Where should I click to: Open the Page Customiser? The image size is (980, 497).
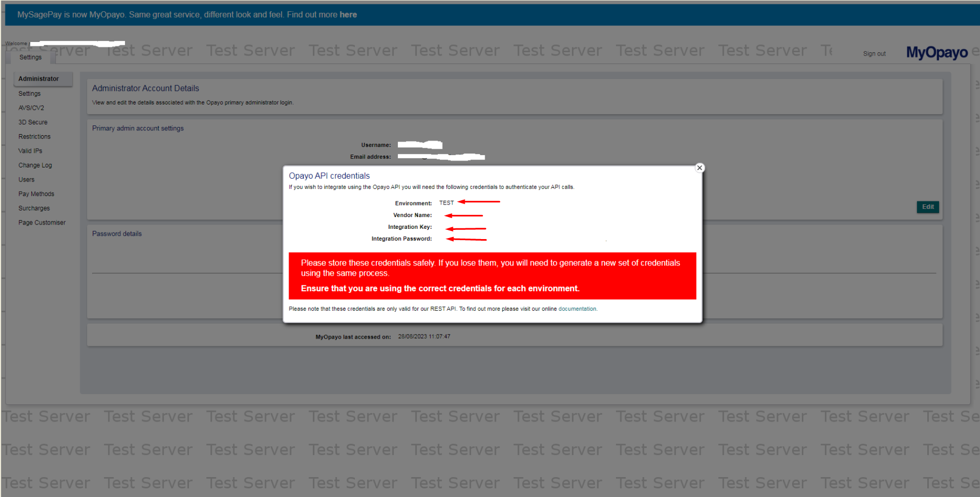click(42, 222)
